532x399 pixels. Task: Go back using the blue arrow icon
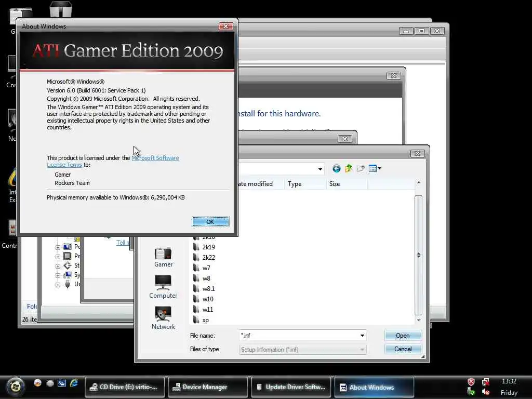click(336, 169)
